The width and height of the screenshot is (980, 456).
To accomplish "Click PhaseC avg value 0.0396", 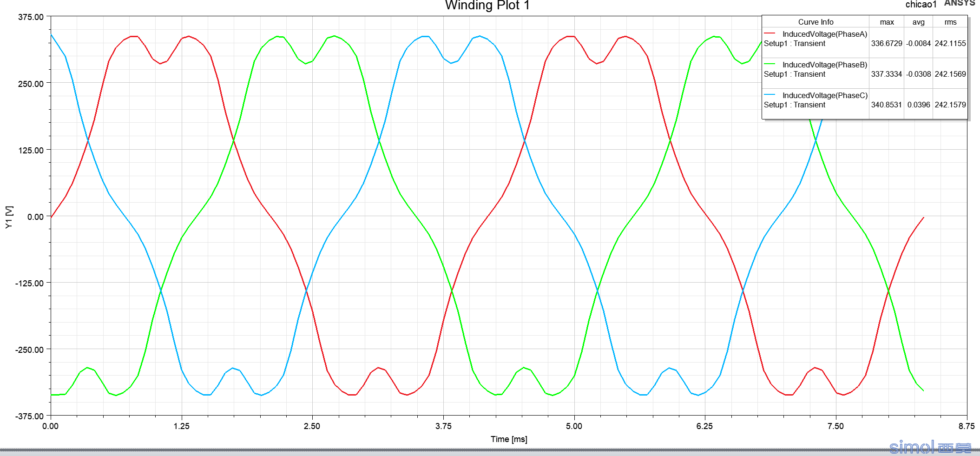I will tap(919, 105).
